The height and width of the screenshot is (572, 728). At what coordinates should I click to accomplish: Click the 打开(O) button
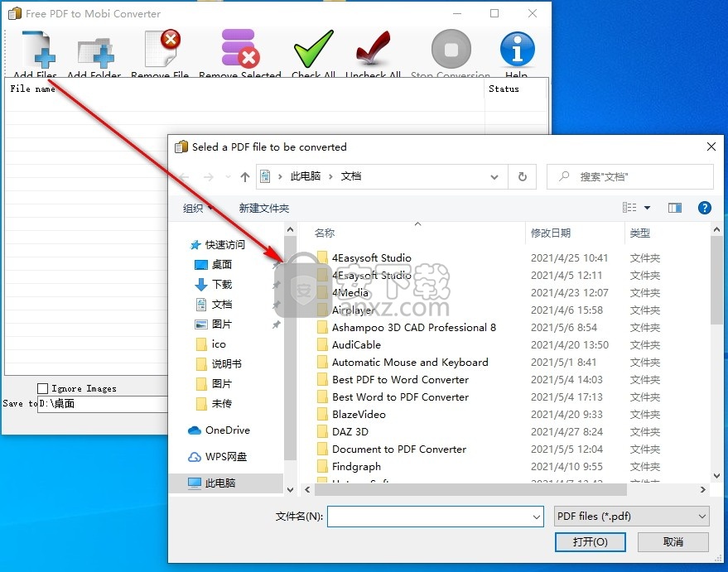tap(591, 542)
